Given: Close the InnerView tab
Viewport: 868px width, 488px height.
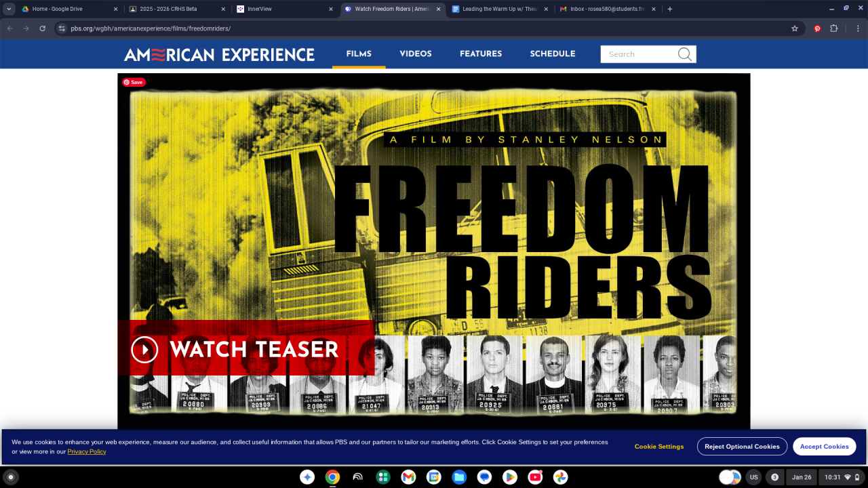Looking at the screenshot, I should (331, 9).
